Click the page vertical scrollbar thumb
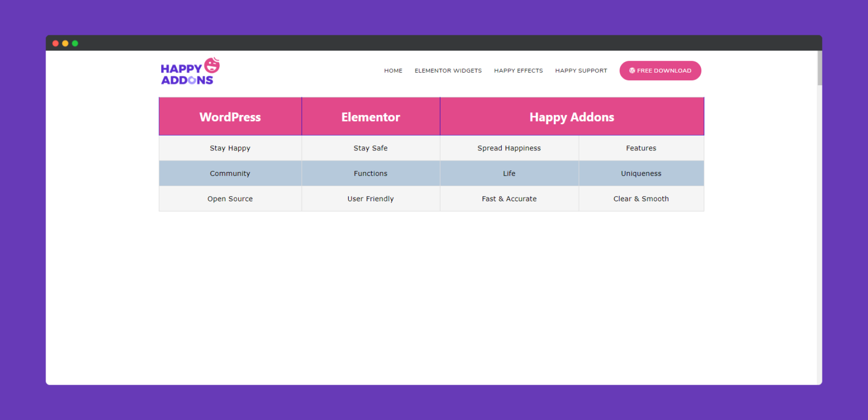The image size is (868, 420). click(x=820, y=68)
